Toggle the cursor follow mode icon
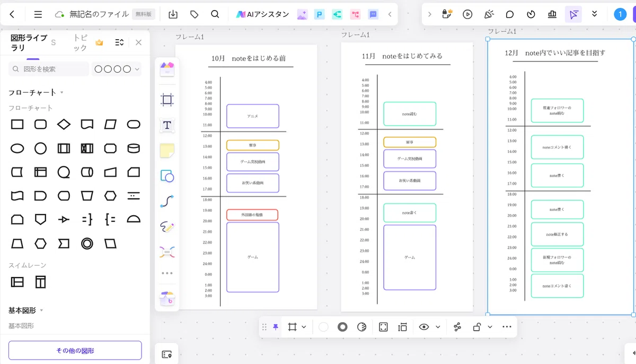The image size is (636, 364). (573, 14)
